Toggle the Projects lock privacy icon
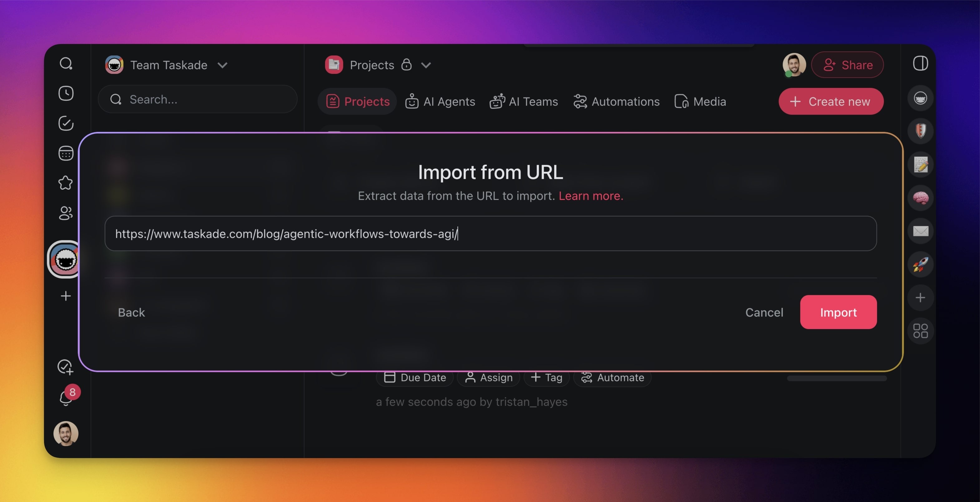Viewport: 980px width, 502px height. click(406, 65)
